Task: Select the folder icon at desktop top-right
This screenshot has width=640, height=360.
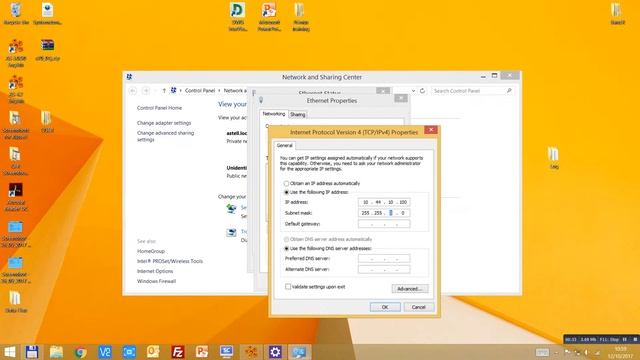Action: click(617, 13)
